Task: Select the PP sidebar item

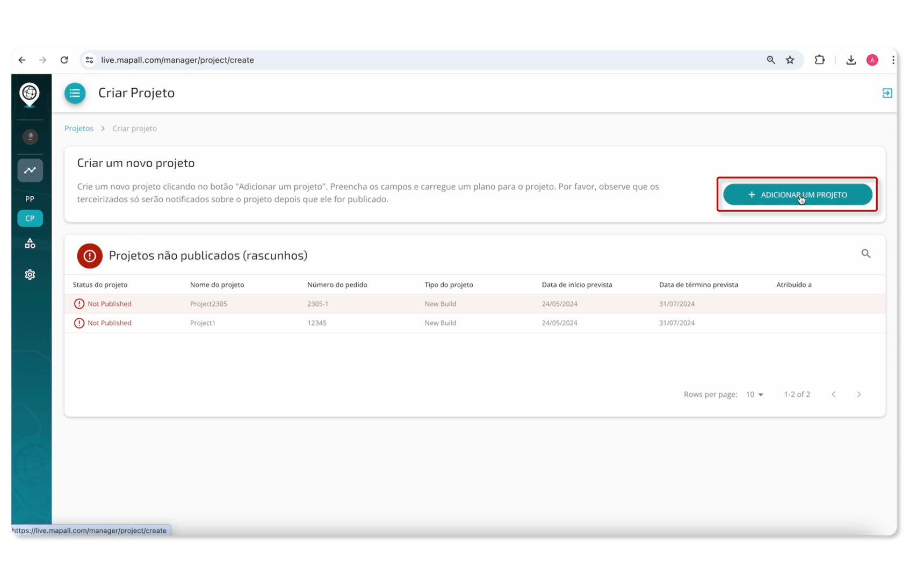Action: point(30,199)
